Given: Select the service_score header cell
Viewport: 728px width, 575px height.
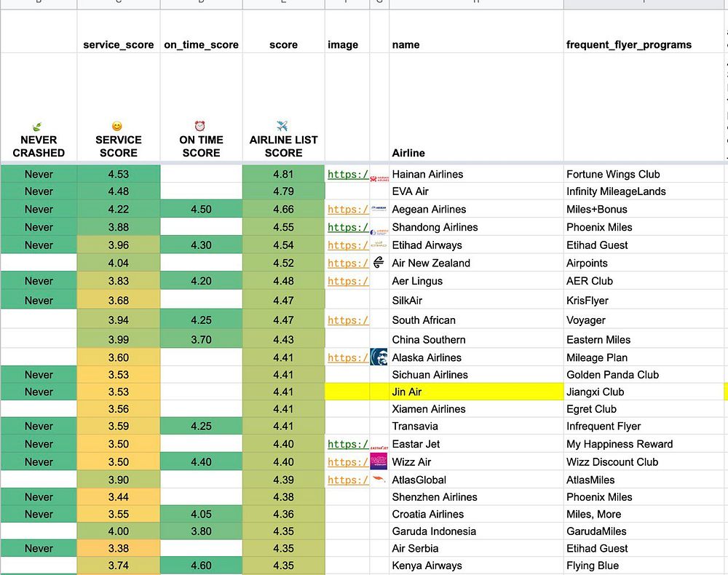Looking at the screenshot, I should [119, 31].
